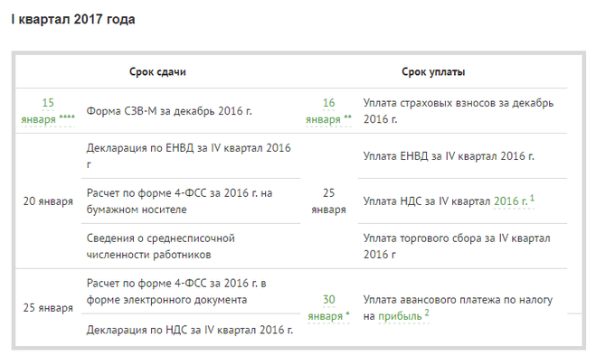The width and height of the screenshot is (596, 364).
Task: Click footnote superscript 1 after "2016 г."
Action: click(533, 198)
